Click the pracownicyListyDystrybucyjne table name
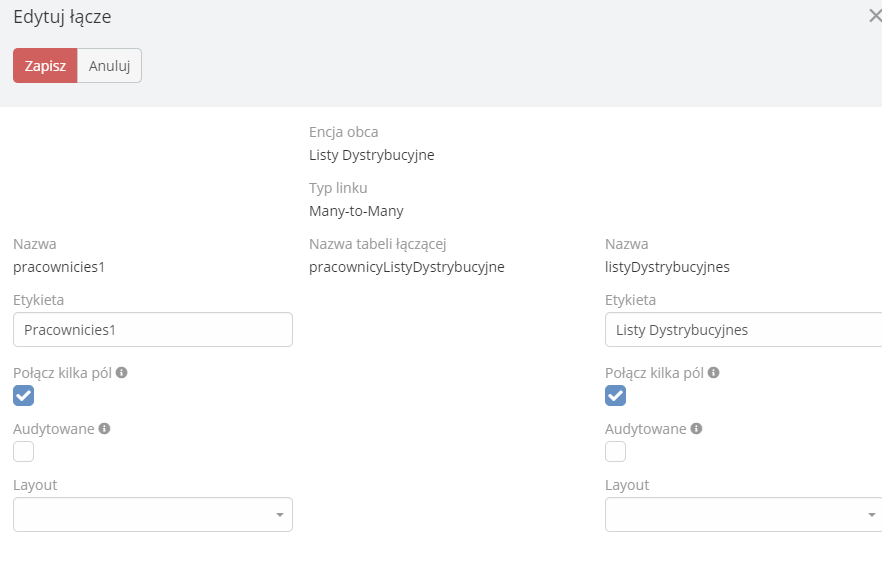This screenshot has height=570, width=882. point(406,267)
